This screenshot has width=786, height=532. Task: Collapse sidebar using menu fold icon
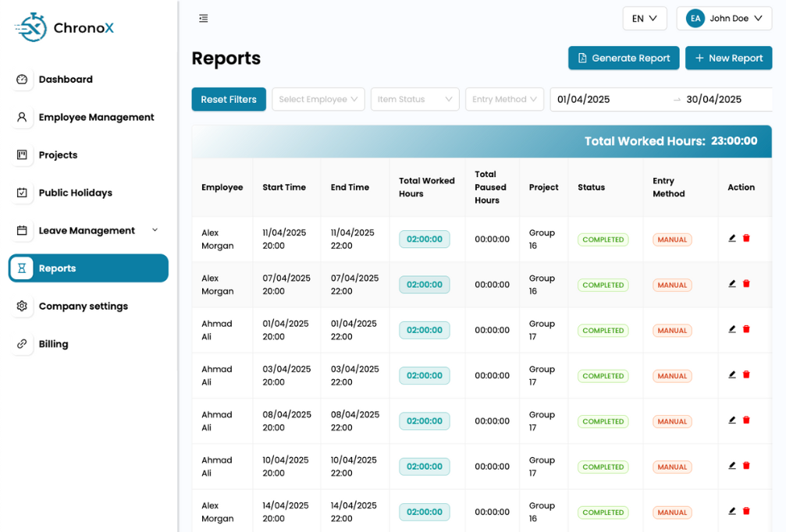203,19
